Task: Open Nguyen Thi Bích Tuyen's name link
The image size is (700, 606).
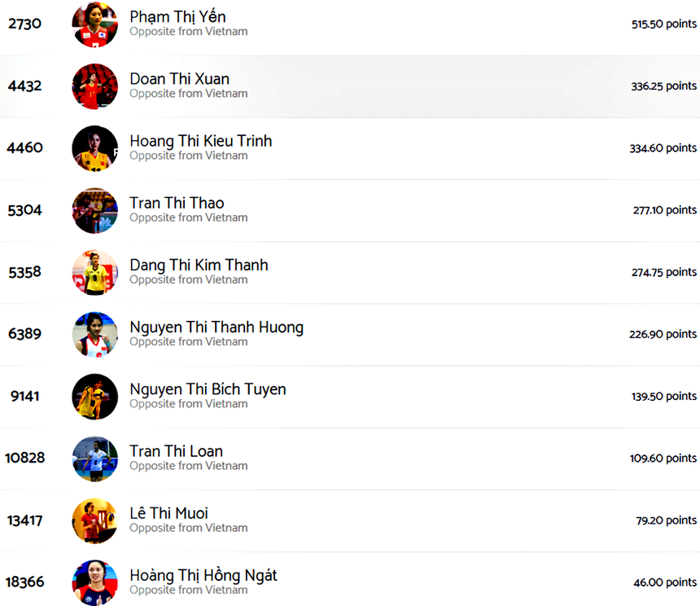Action: 208,389
